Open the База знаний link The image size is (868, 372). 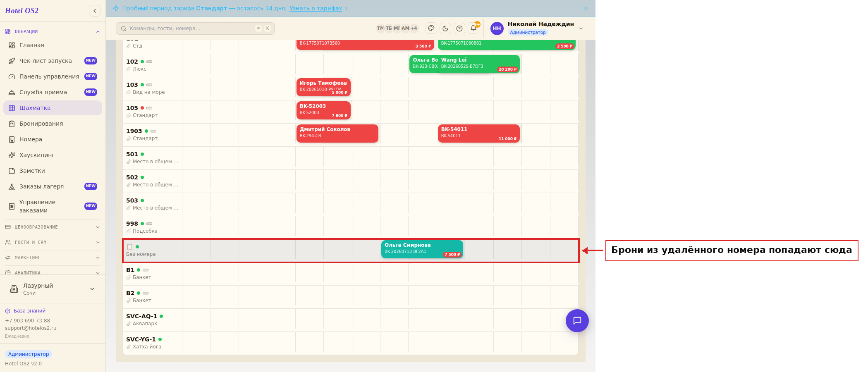[29, 311]
